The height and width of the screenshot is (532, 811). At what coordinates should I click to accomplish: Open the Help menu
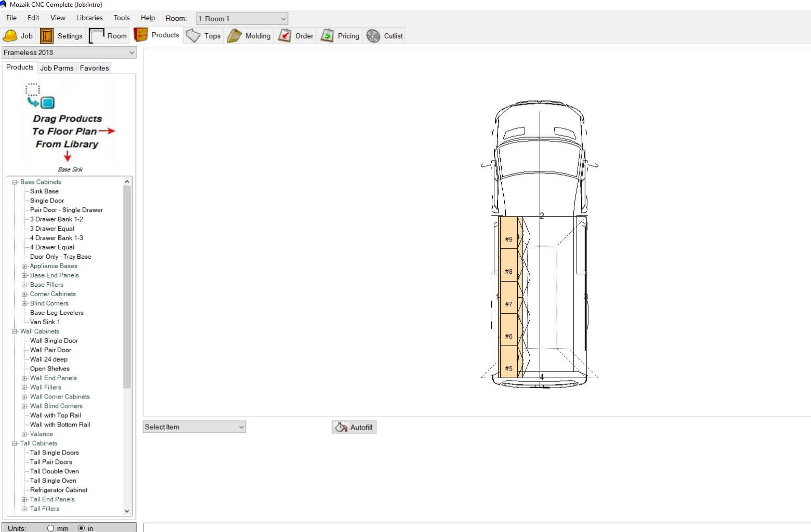(x=148, y=18)
